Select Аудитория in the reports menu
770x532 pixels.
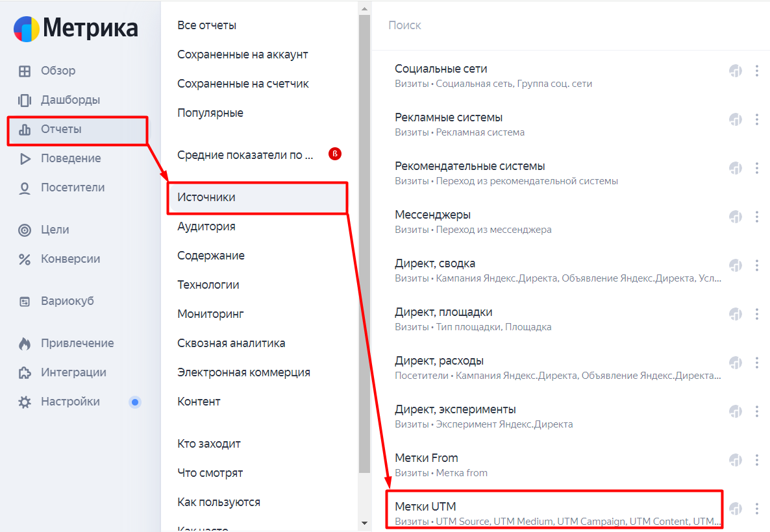click(x=206, y=226)
